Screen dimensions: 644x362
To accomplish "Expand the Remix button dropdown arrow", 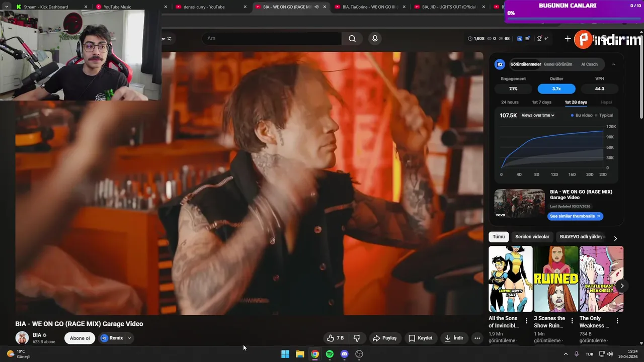I will (129, 338).
